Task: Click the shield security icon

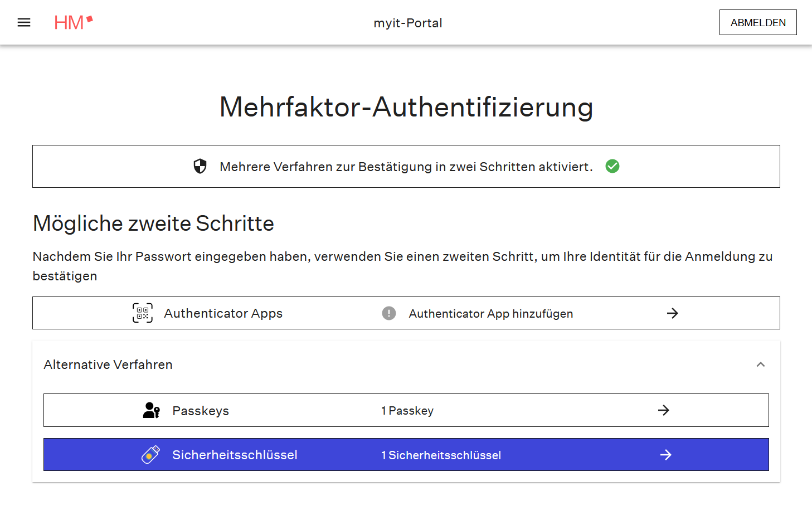Action: pos(200,166)
